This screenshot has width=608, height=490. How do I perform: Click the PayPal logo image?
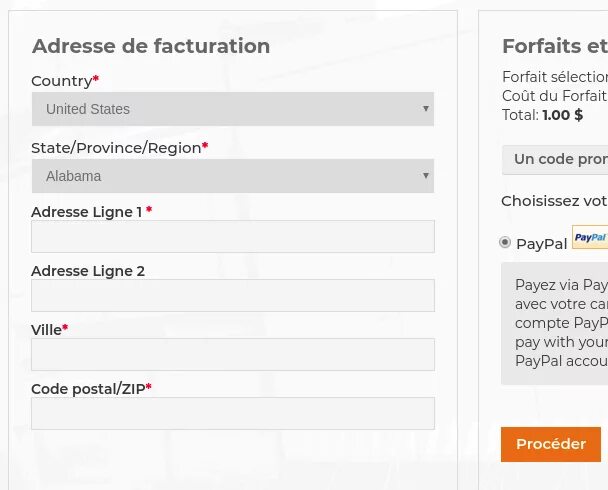click(590, 237)
